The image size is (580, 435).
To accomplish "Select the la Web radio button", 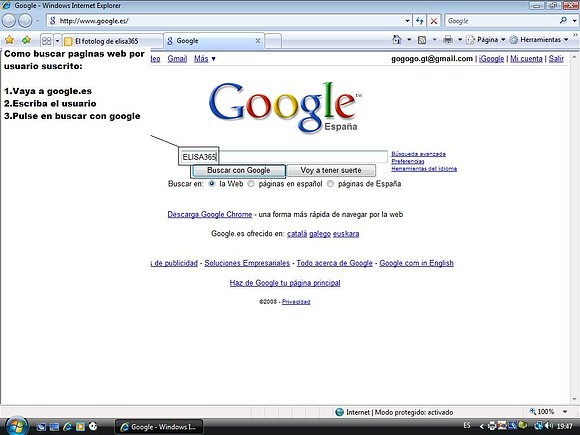I will click(x=212, y=183).
